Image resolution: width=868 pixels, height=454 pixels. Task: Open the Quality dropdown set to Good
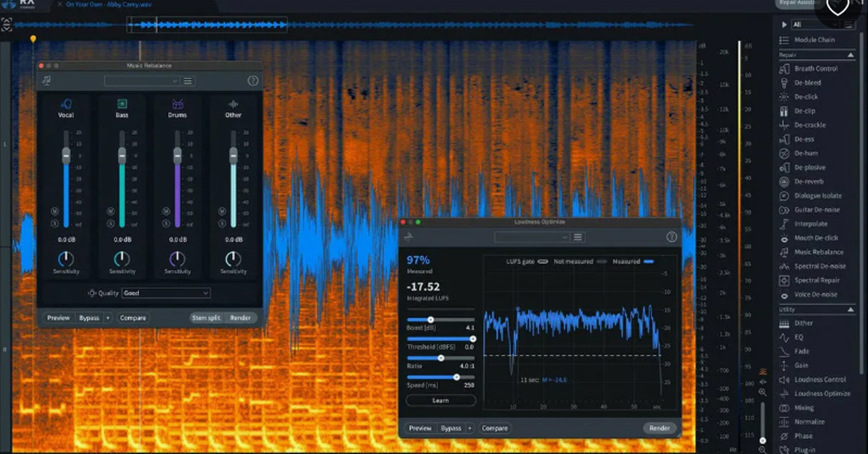(x=166, y=293)
